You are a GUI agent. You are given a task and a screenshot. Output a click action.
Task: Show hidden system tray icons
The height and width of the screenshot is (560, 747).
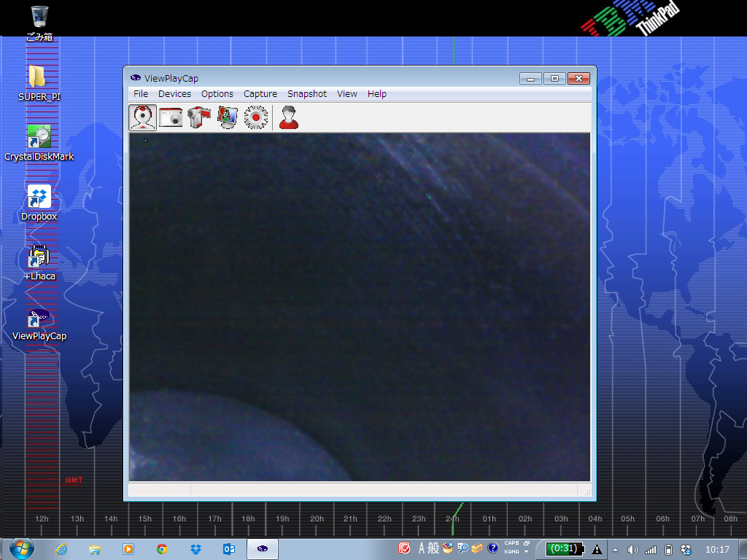click(615, 550)
